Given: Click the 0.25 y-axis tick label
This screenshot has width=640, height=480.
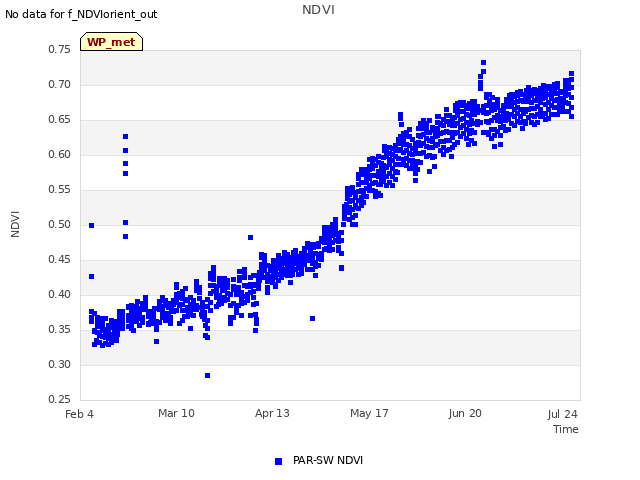Looking at the screenshot, I should (59, 399).
